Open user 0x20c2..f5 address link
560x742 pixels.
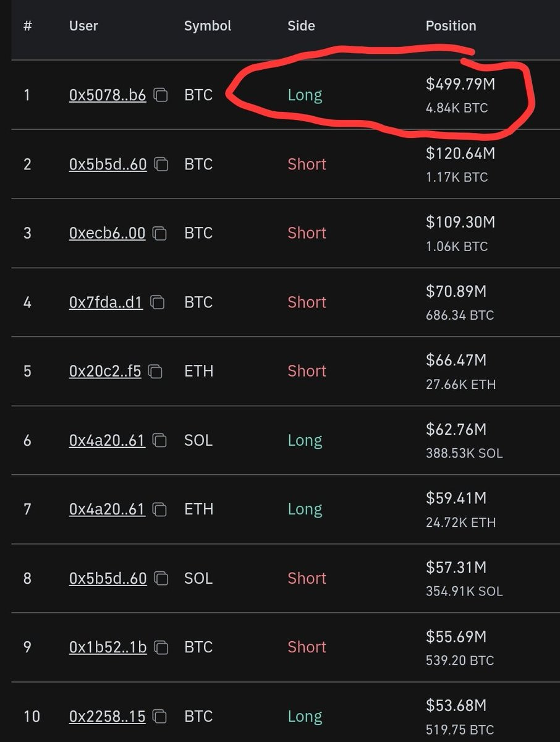point(105,371)
